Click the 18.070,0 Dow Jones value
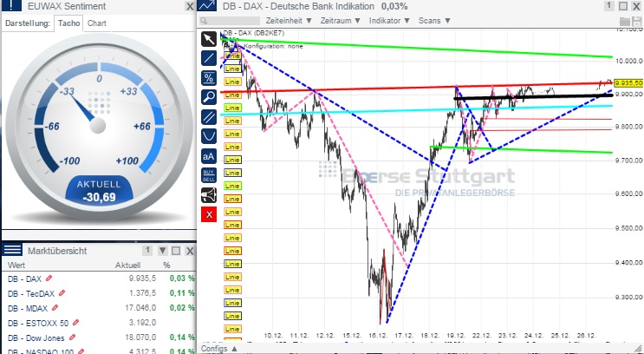 click(x=140, y=338)
